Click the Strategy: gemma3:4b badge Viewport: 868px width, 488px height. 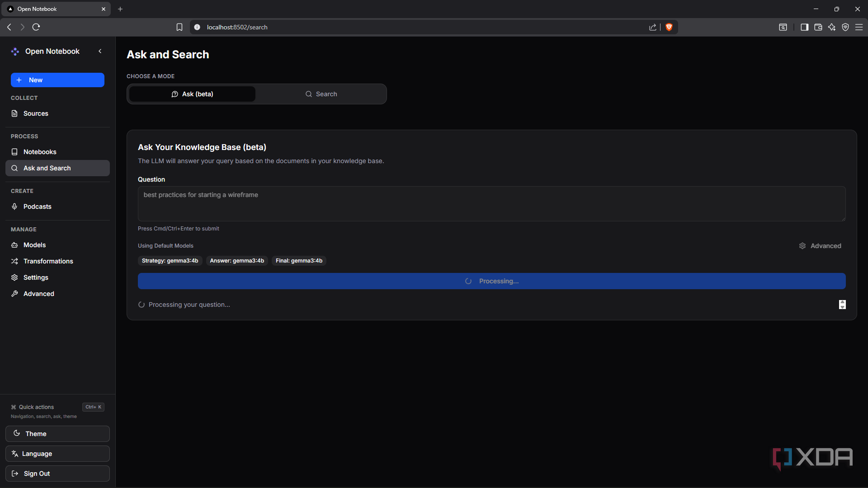pos(170,261)
